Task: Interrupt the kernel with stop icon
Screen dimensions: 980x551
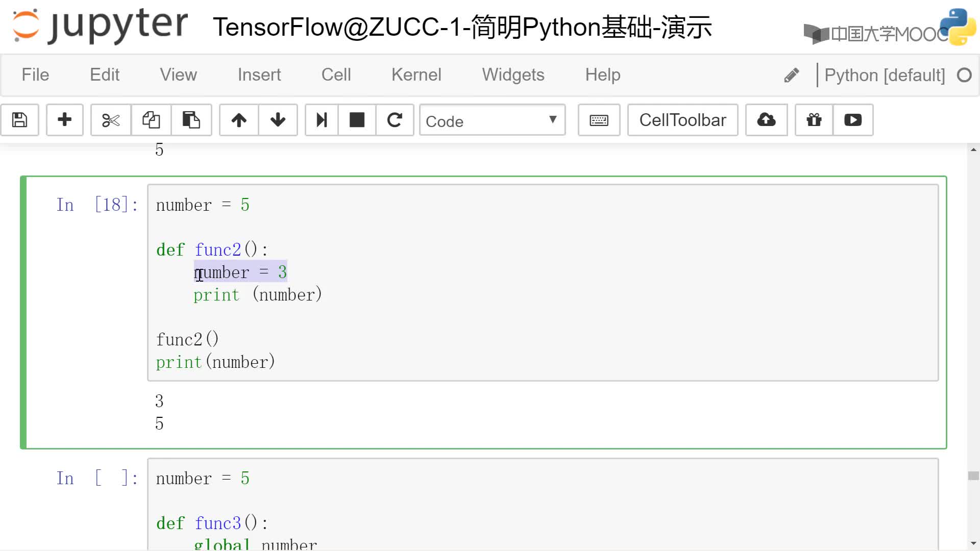Action: click(357, 120)
